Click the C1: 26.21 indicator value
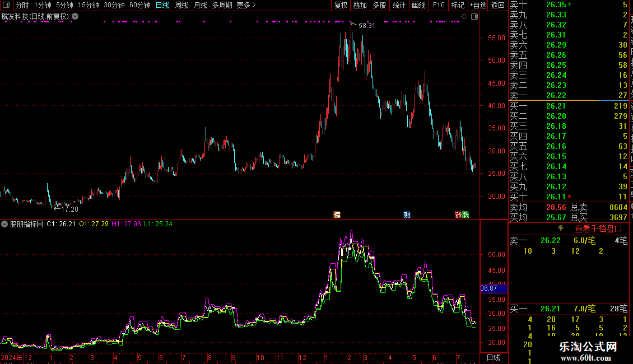633x364 pixels. coord(61,224)
